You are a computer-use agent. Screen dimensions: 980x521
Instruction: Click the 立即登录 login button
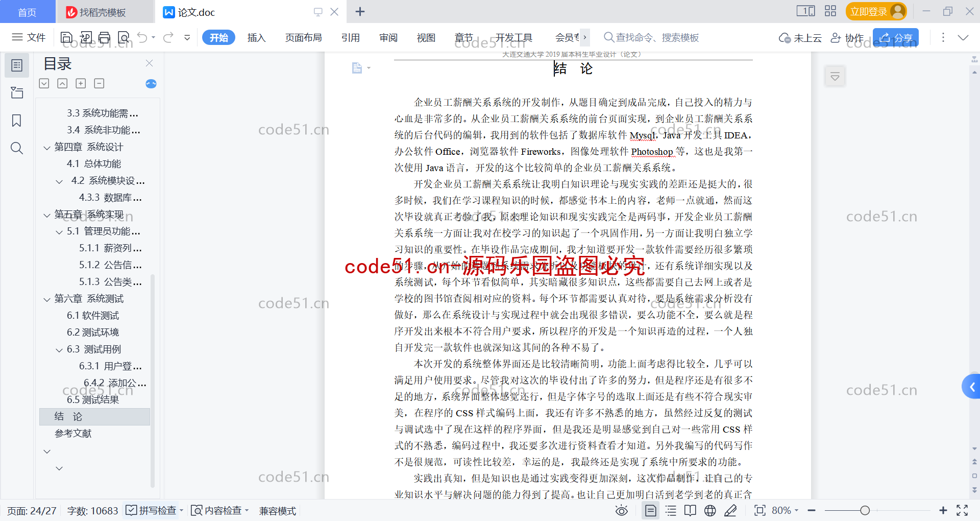876,11
